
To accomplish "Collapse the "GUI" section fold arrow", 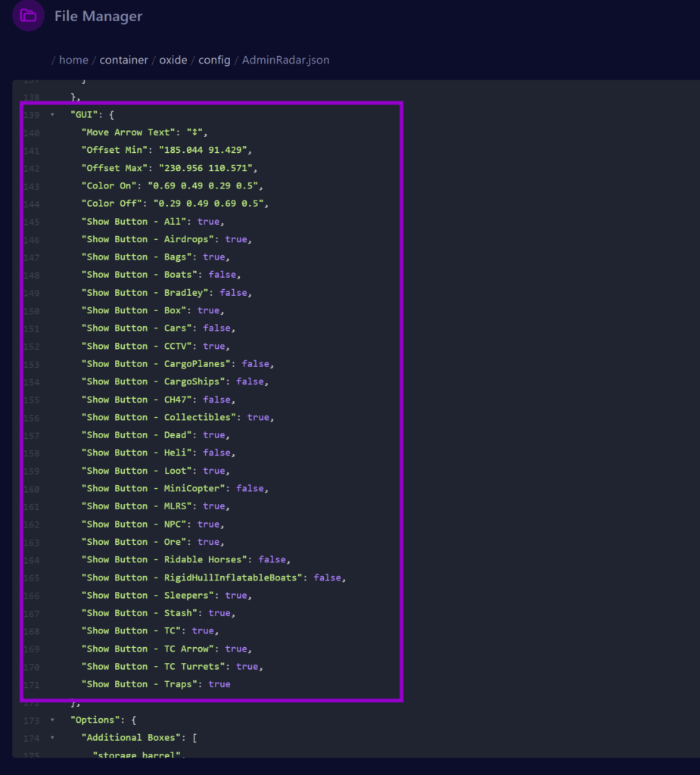I will pos(52,115).
